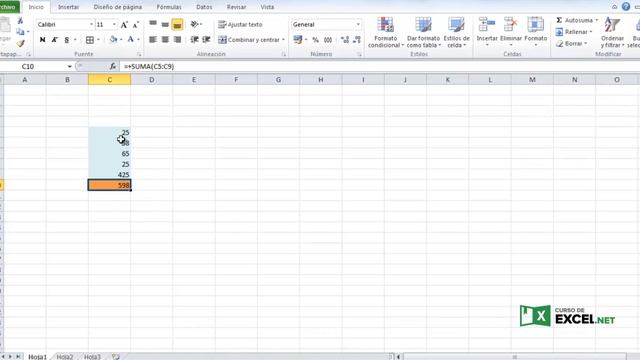640x360 pixels.
Task: Open Fuente dialog launcher
Action: 139,54
